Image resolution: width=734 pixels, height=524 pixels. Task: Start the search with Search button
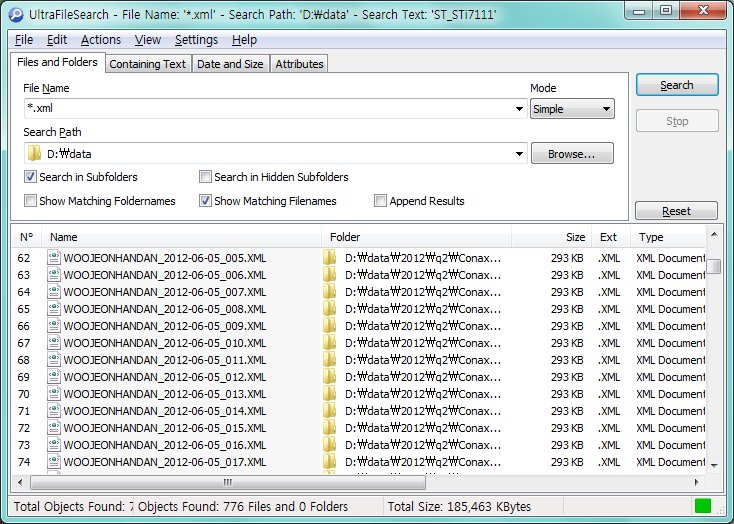pos(677,85)
